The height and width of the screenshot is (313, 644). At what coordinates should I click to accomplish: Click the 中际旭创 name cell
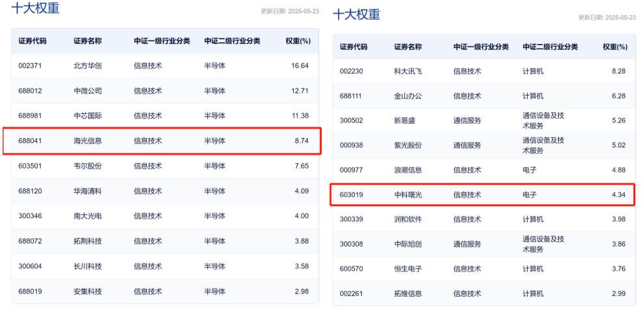(x=408, y=244)
